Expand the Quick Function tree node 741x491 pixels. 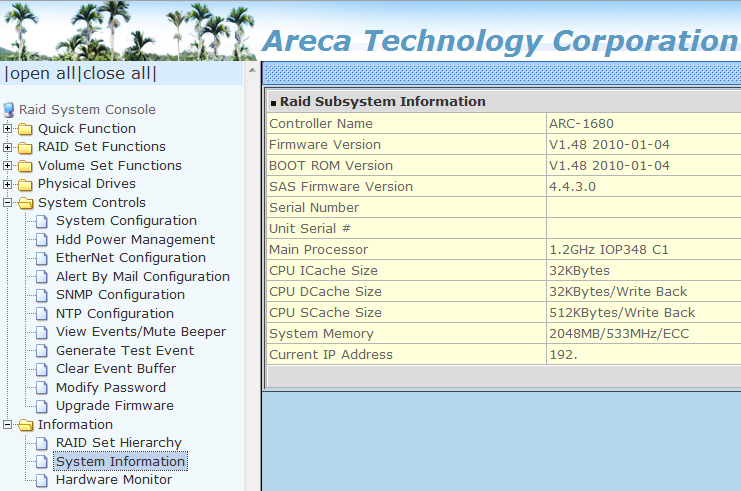(8, 129)
